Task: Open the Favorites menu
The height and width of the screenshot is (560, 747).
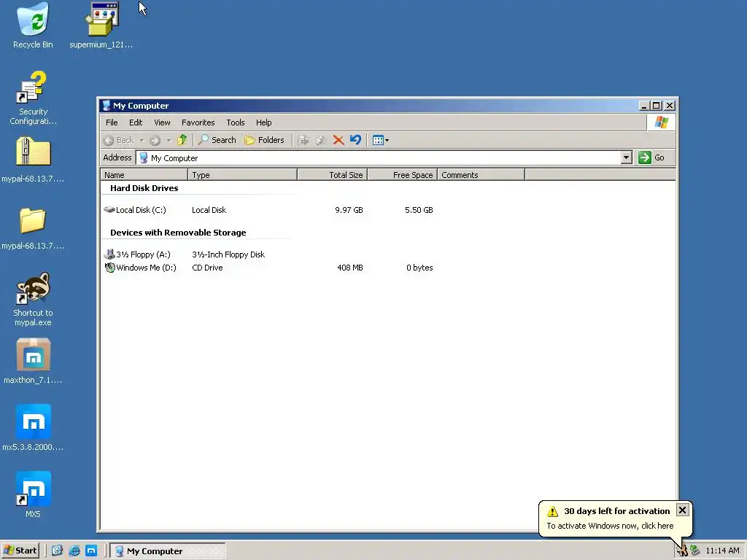Action: pos(198,122)
